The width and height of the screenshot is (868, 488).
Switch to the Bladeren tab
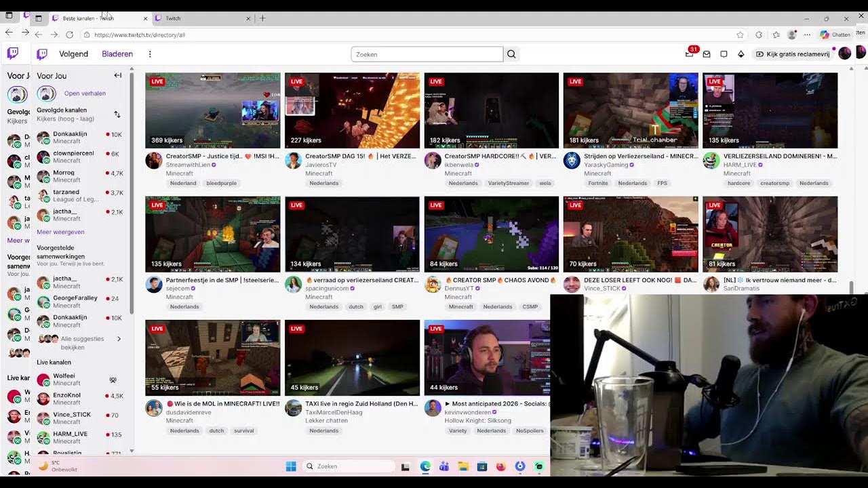tap(117, 54)
